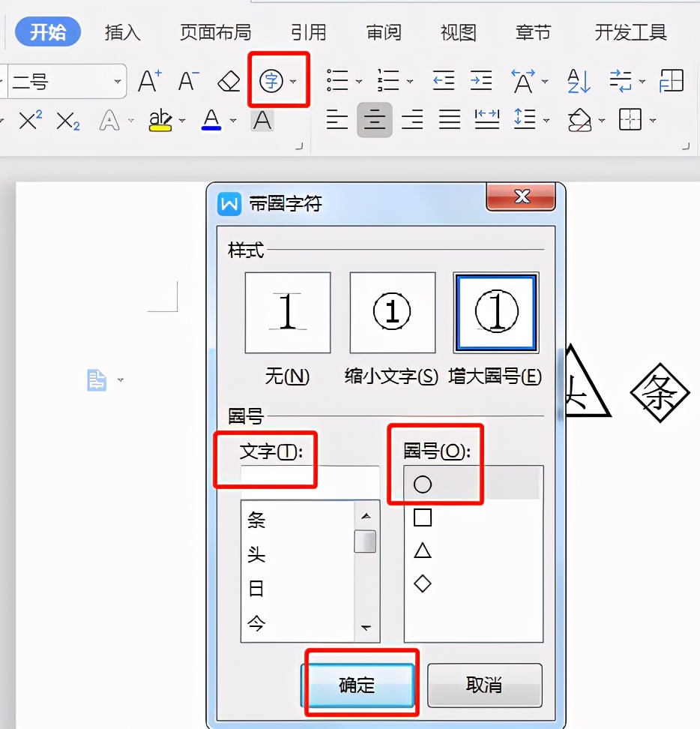Screen dimensions: 700x729
Task: Click the shading paint bucket icon
Action: point(579,121)
